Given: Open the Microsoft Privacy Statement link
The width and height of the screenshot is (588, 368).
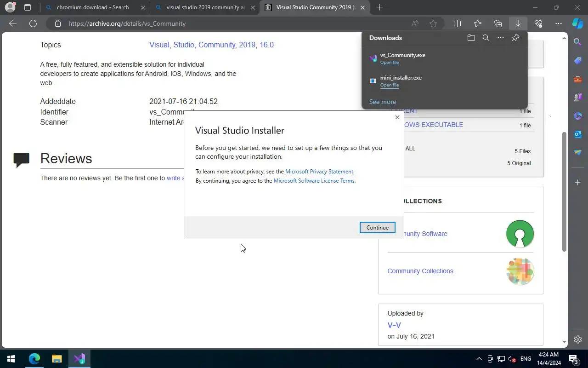Looking at the screenshot, I should 319,171.
